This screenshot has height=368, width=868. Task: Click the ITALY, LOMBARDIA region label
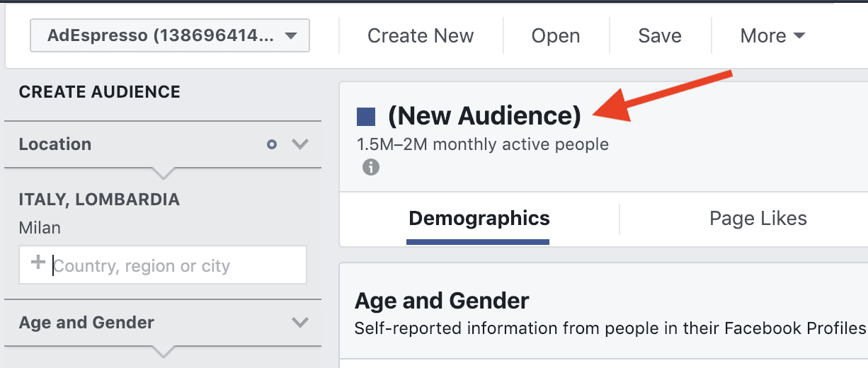[x=99, y=200]
